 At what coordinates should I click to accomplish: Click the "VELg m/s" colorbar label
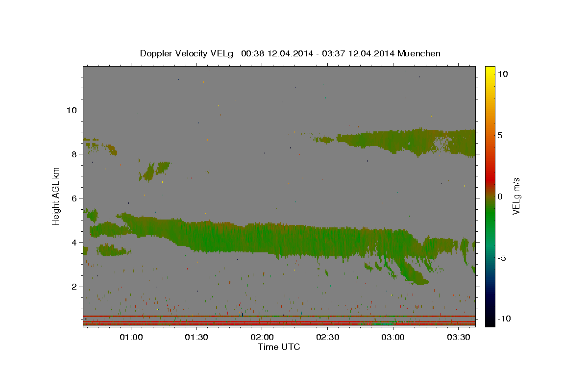(x=516, y=196)
